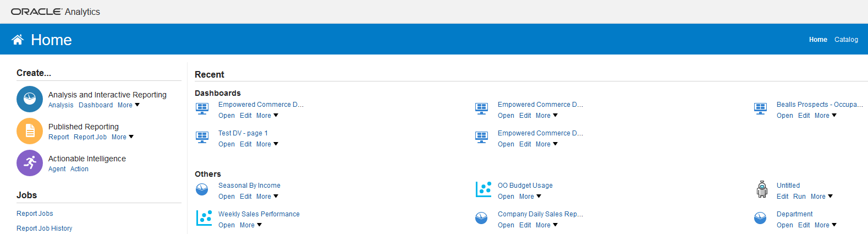
Task: Click Edit under Seasonal By Income
Action: coord(246,197)
